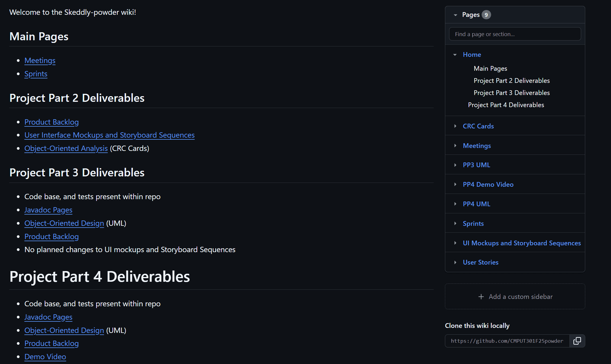Image resolution: width=611 pixels, height=364 pixels.
Task: Expand the PP4 Demo Video chevron
Action: [x=455, y=184]
